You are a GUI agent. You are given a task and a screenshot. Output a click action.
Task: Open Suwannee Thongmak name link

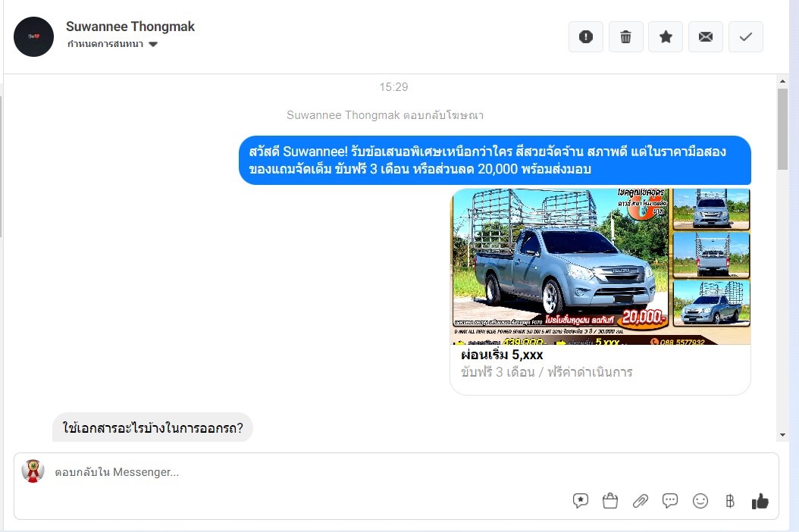(x=130, y=27)
